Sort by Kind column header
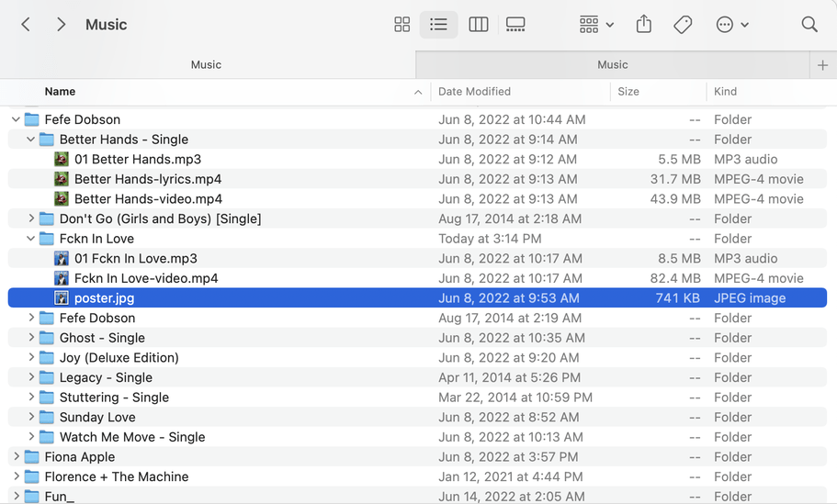 click(725, 91)
